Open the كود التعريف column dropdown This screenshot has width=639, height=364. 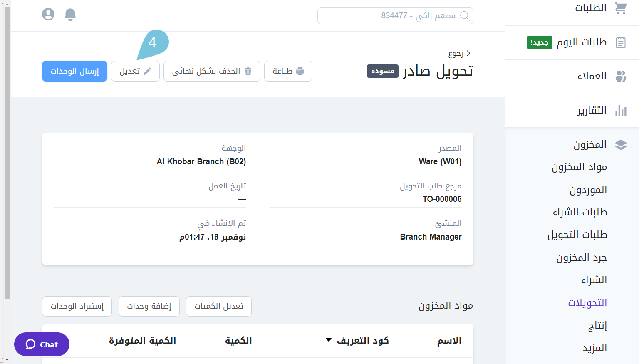tap(327, 340)
